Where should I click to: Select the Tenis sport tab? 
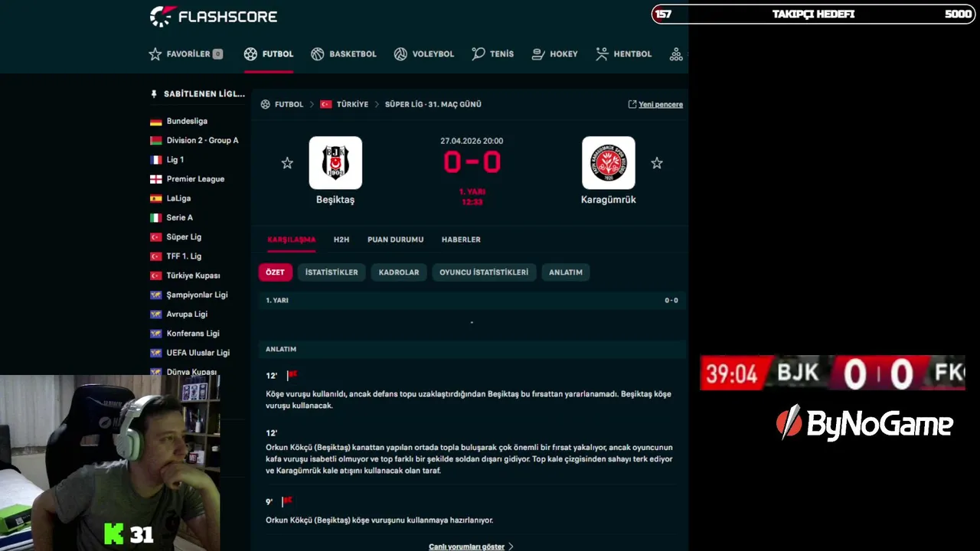493,54
